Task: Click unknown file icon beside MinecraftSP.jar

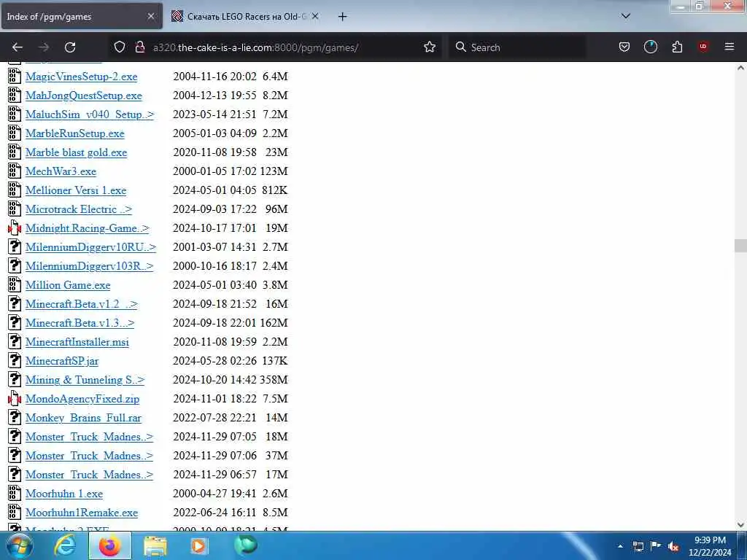Action: (15, 360)
